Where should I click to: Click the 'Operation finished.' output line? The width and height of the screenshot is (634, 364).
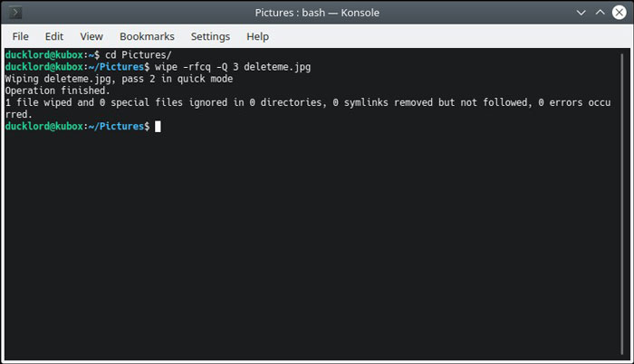click(x=57, y=91)
